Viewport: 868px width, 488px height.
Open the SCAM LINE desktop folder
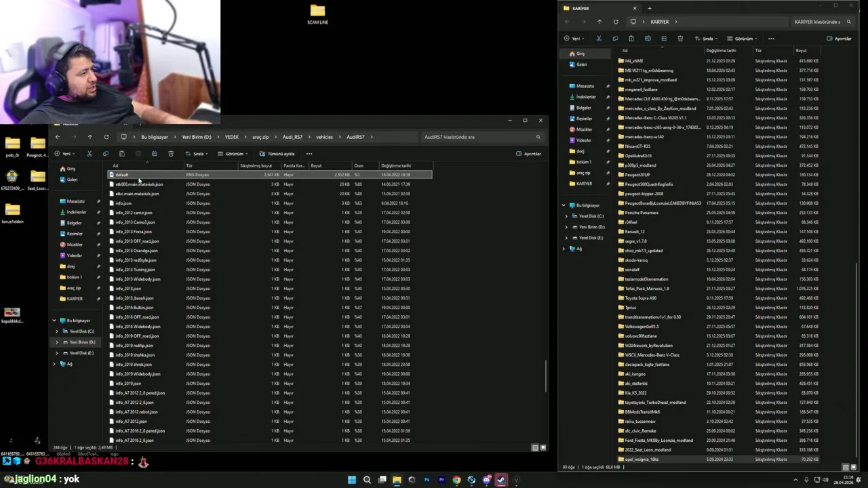[317, 14]
